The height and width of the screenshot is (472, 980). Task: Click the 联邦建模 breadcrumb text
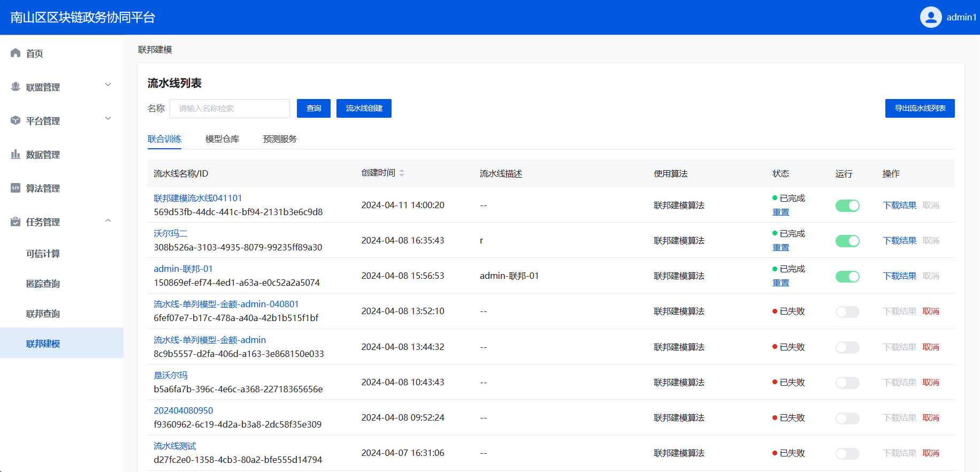[155, 50]
